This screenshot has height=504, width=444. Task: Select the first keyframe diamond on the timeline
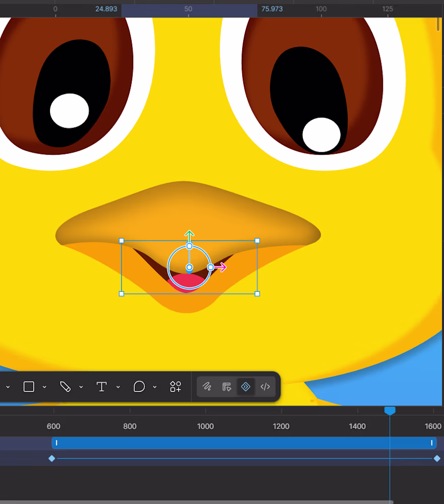[x=52, y=458]
